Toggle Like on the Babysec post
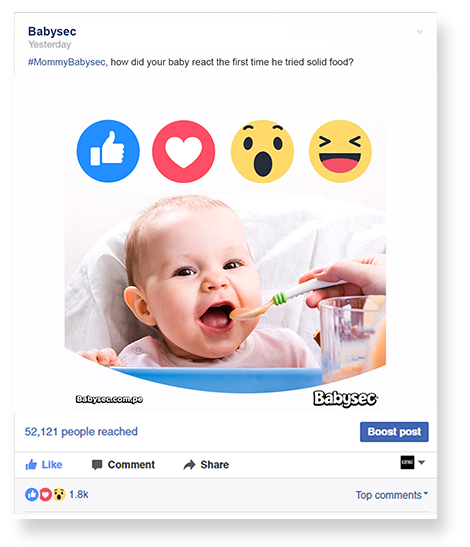Screen dimensions: 470x547 pyautogui.click(x=44, y=465)
